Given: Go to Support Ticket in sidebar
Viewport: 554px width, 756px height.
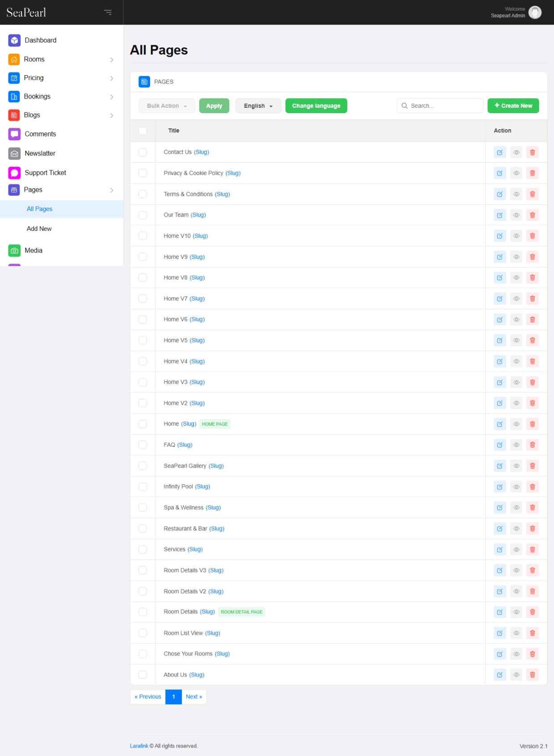Looking at the screenshot, I should pyautogui.click(x=45, y=173).
